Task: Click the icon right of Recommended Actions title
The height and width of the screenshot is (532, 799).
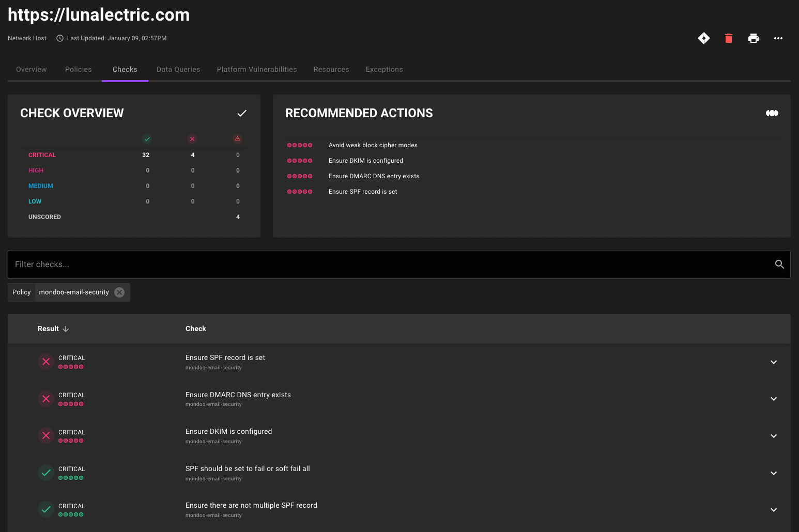Action: coord(772,113)
